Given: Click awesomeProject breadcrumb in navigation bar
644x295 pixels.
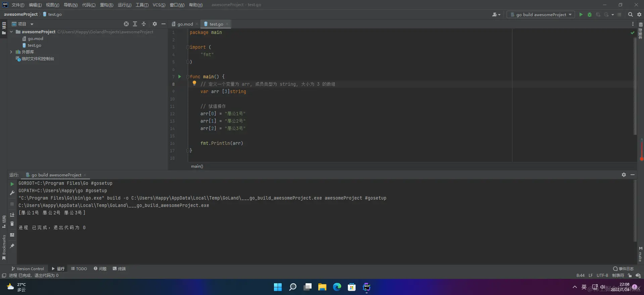Looking at the screenshot, I should pyautogui.click(x=20, y=14).
